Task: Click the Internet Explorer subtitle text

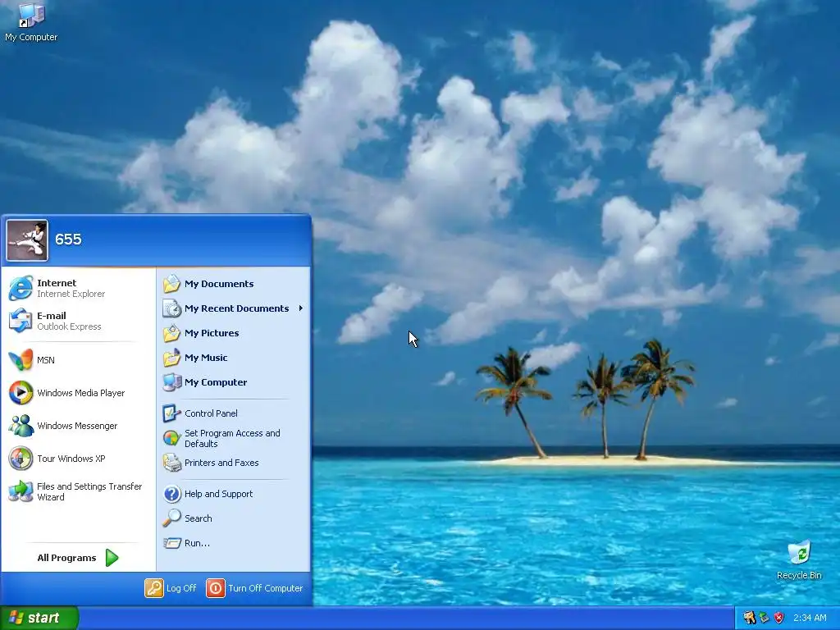Action: (71, 294)
